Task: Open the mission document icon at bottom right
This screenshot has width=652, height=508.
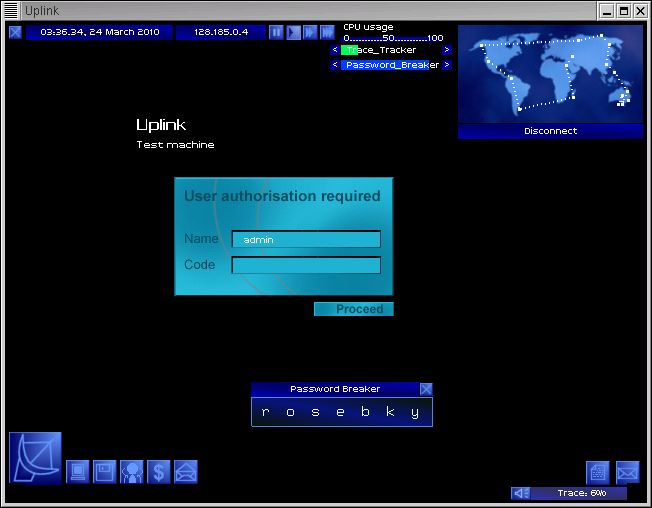Action: pyautogui.click(x=598, y=473)
